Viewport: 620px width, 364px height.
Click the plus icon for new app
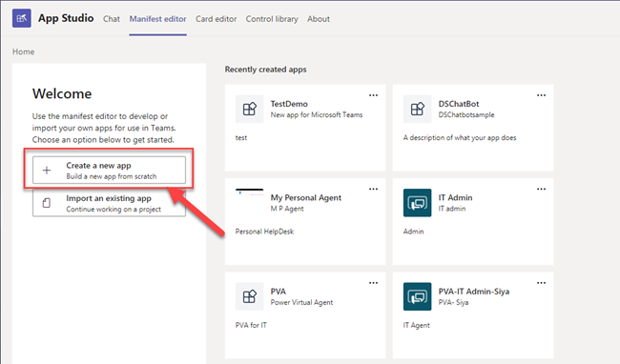click(x=47, y=171)
